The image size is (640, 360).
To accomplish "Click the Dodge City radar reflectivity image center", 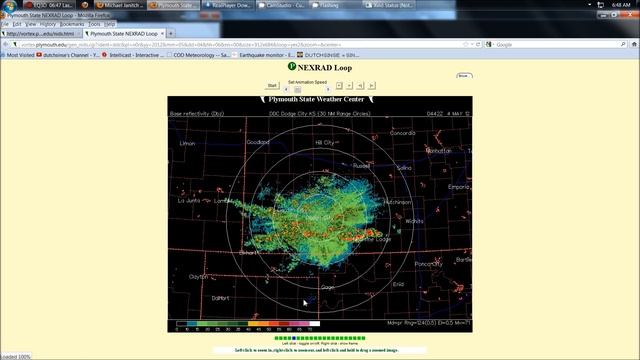I will pos(320,218).
